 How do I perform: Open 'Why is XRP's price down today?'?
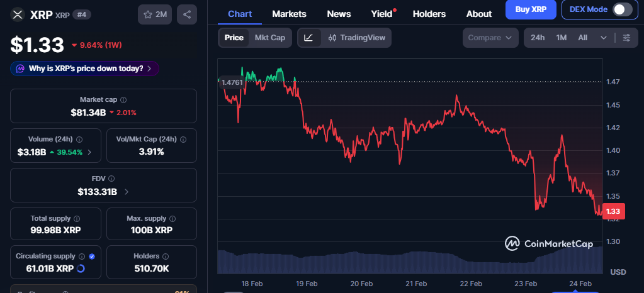coord(84,69)
